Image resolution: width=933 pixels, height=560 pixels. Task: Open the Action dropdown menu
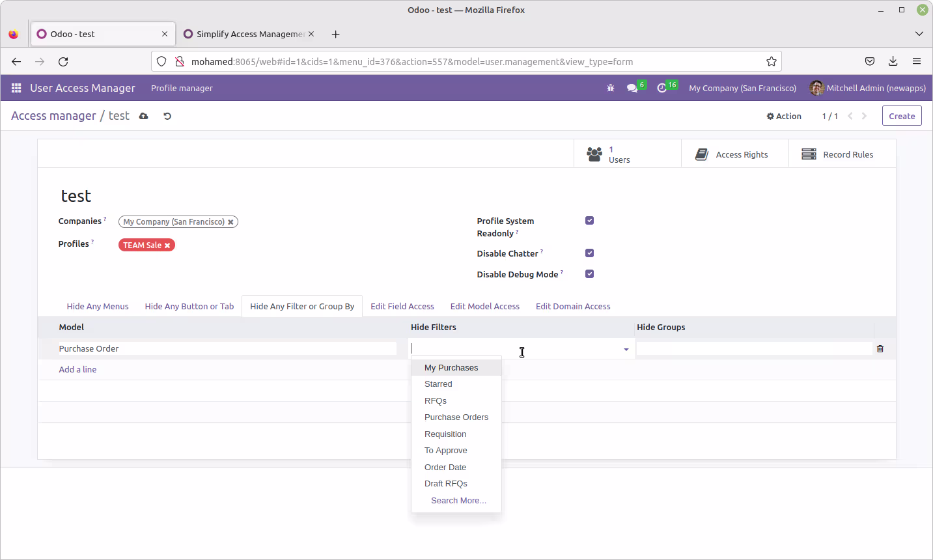tap(784, 116)
